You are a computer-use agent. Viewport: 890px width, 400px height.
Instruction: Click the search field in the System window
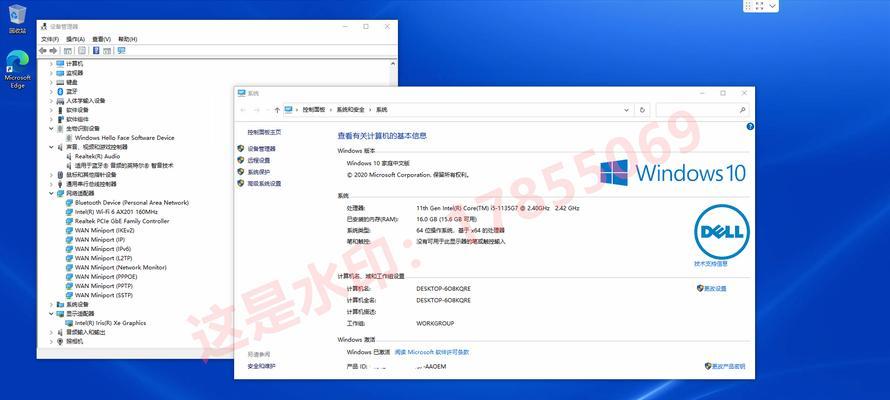pyautogui.click(x=702, y=110)
